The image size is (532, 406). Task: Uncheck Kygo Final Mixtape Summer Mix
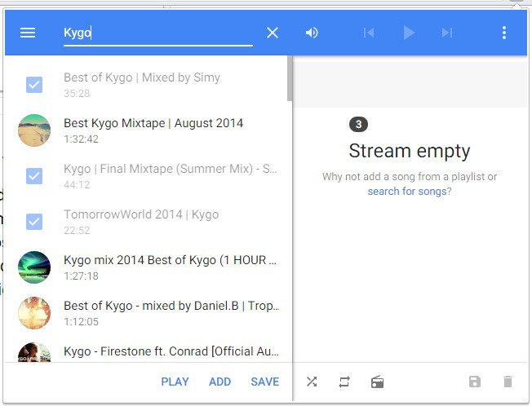(x=34, y=176)
